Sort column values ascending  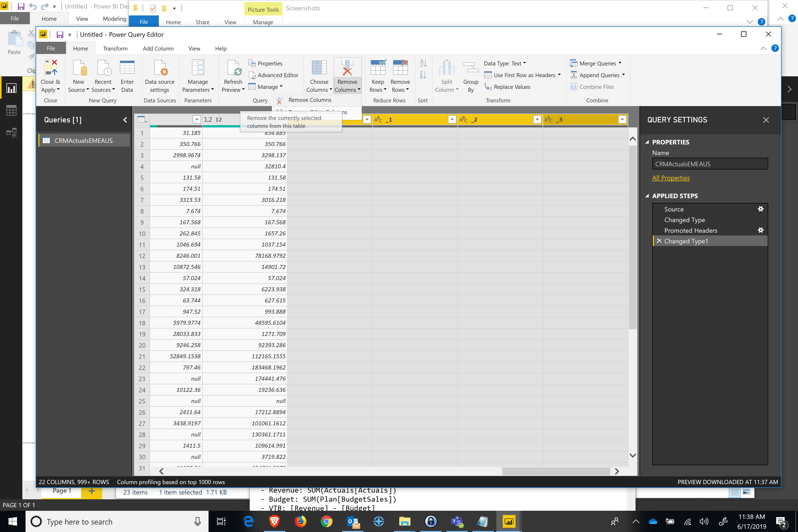point(423,63)
